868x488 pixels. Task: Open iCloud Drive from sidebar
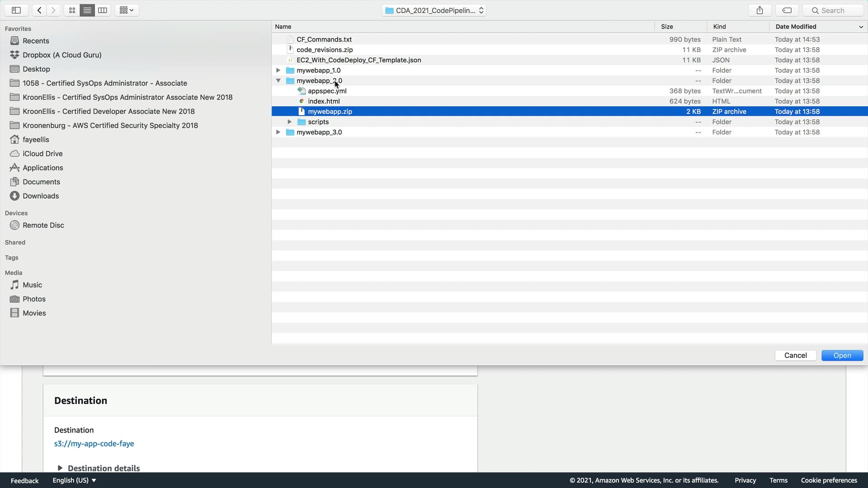pyautogui.click(x=42, y=154)
